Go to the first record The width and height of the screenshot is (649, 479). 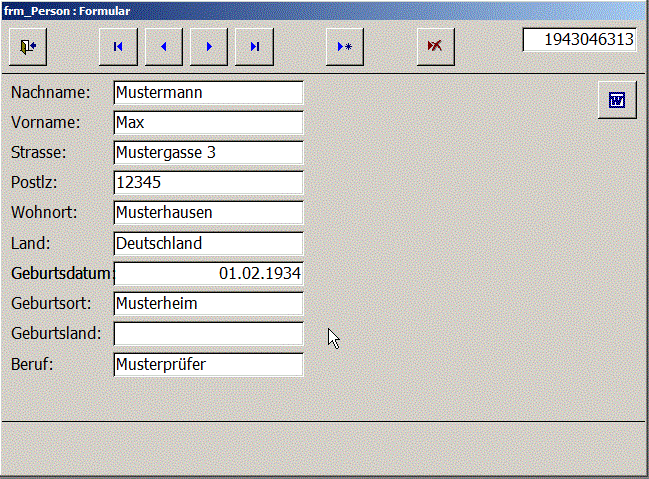(x=118, y=47)
